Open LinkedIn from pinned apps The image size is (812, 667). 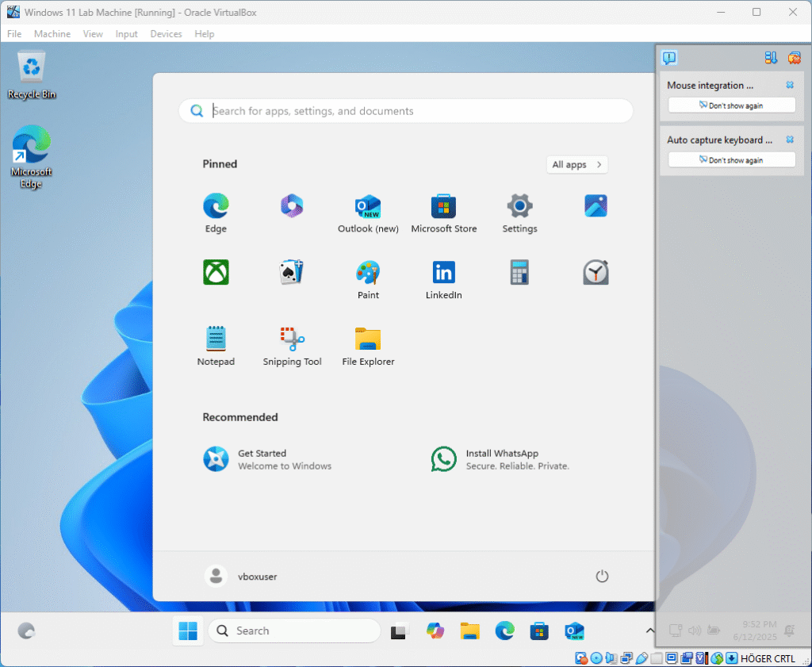point(444,279)
